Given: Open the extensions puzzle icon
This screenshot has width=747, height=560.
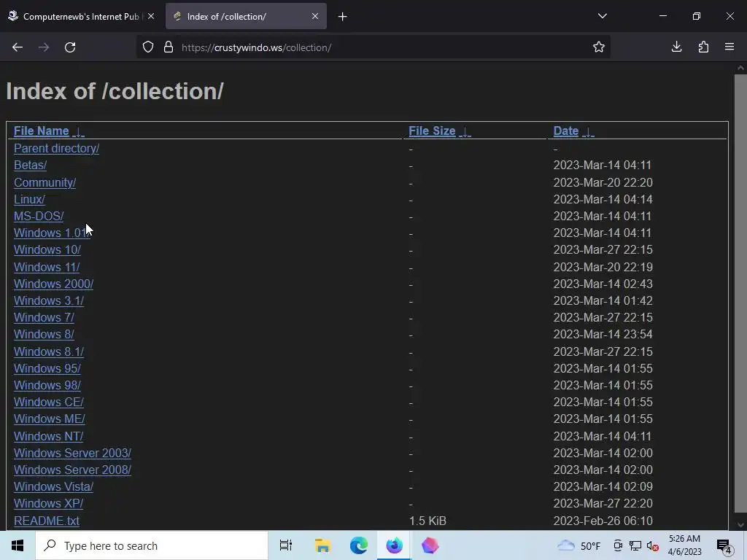Looking at the screenshot, I should (x=703, y=47).
